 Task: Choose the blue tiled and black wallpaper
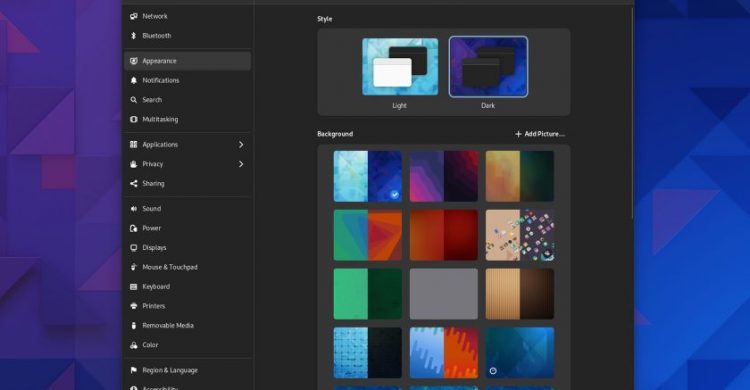368,353
